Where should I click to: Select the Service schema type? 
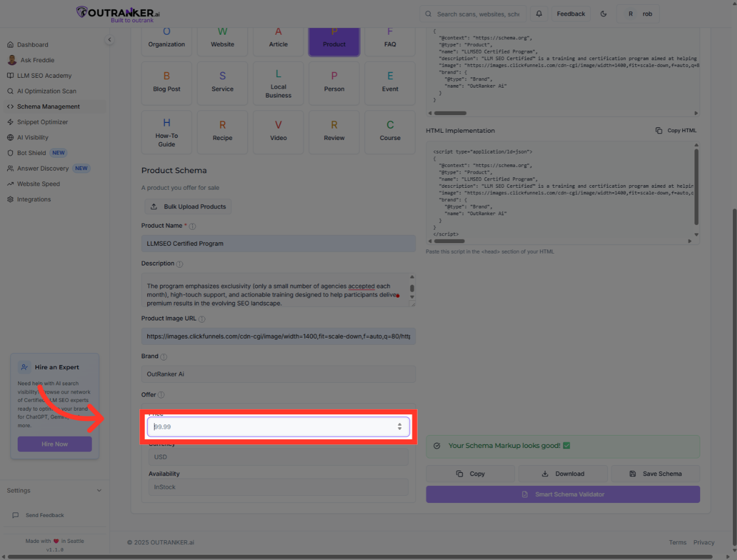point(222,83)
